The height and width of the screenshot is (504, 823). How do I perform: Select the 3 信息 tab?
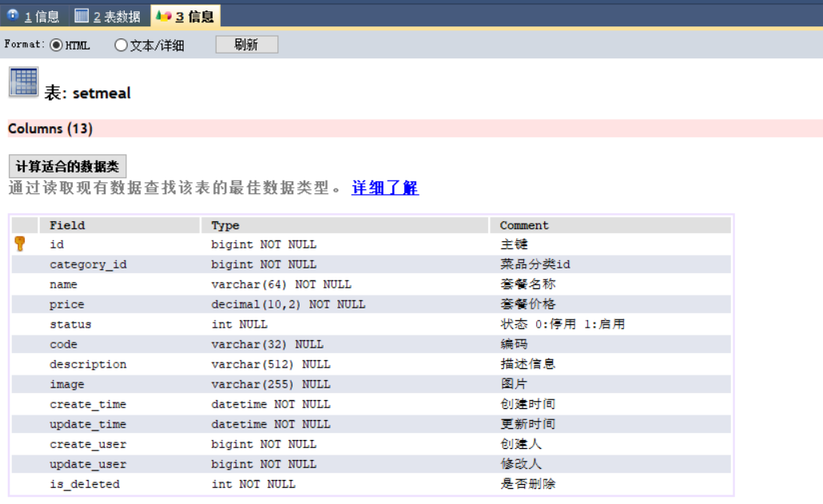[x=185, y=16]
